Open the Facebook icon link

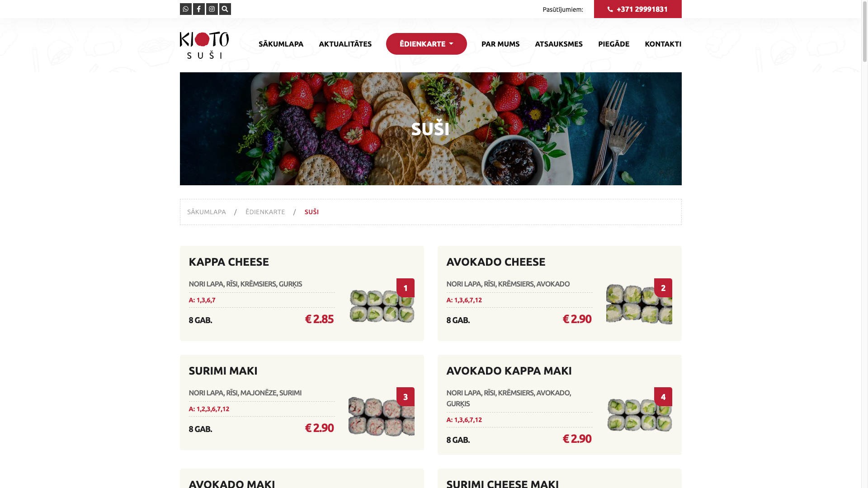[198, 9]
